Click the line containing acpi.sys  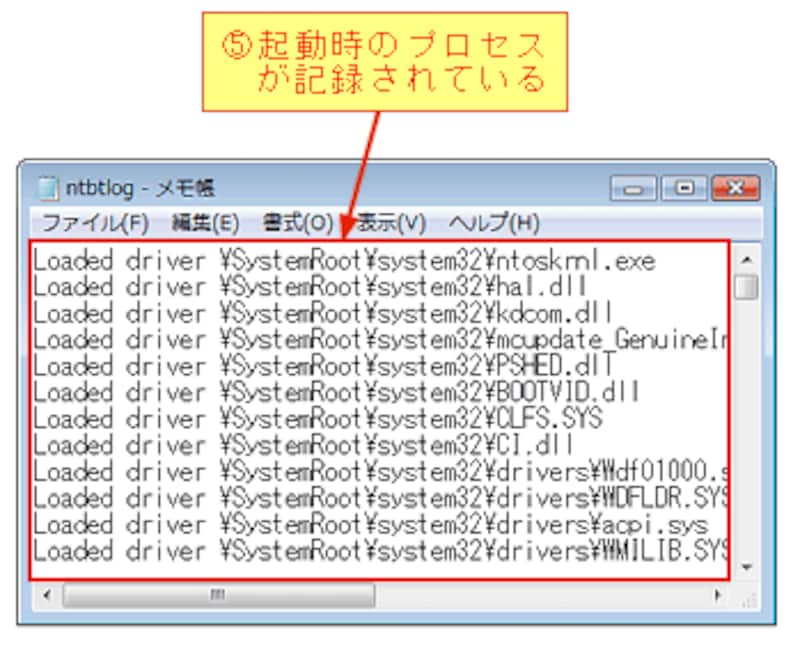point(371,525)
